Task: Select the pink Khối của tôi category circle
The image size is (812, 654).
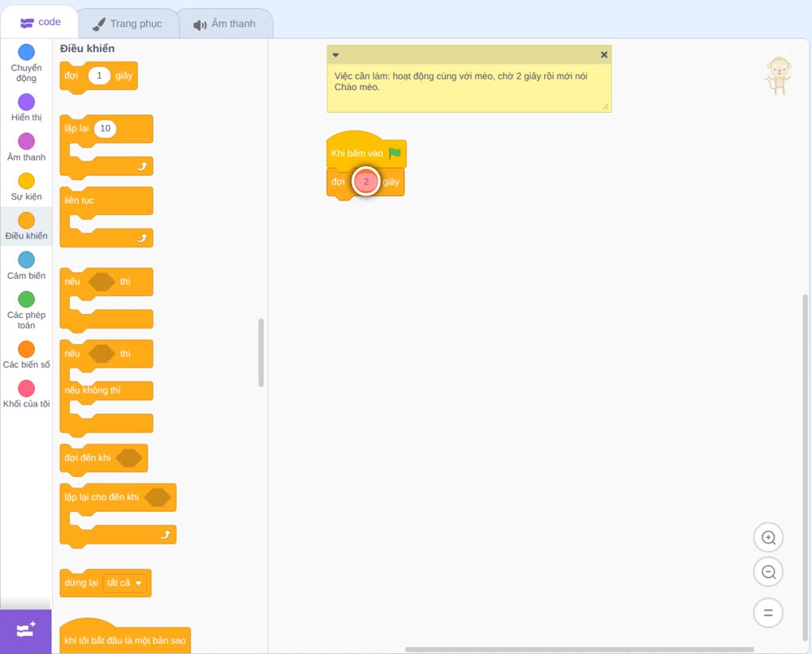Action: [x=27, y=388]
